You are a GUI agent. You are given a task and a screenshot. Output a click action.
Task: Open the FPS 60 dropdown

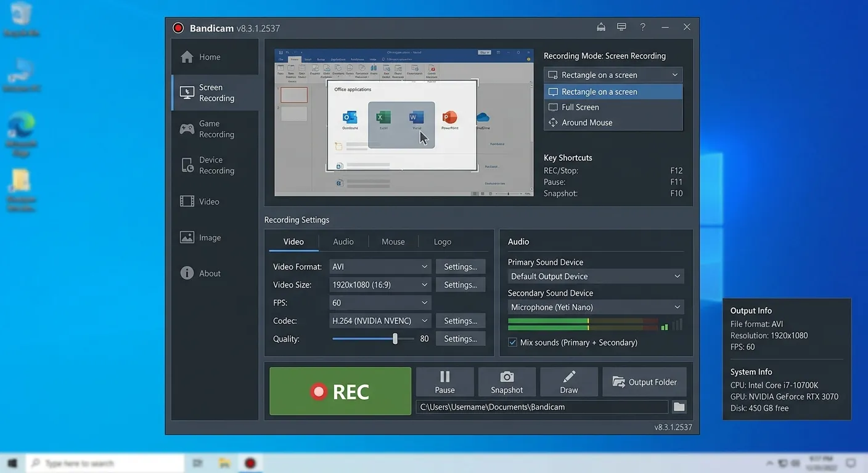(x=380, y=302)
